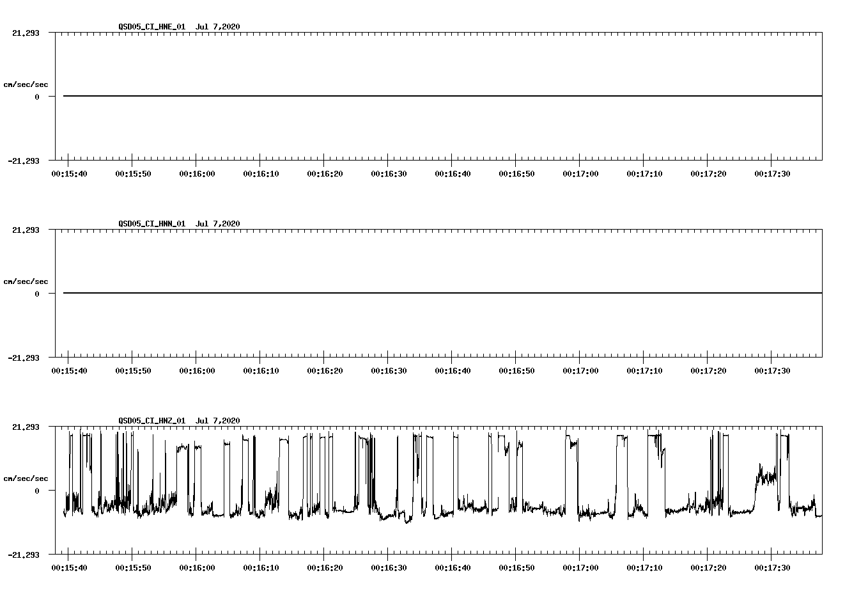868x591 pixels.
Task: Click the 00:17:00 time label on HNE chart
Action: (580, 174)
